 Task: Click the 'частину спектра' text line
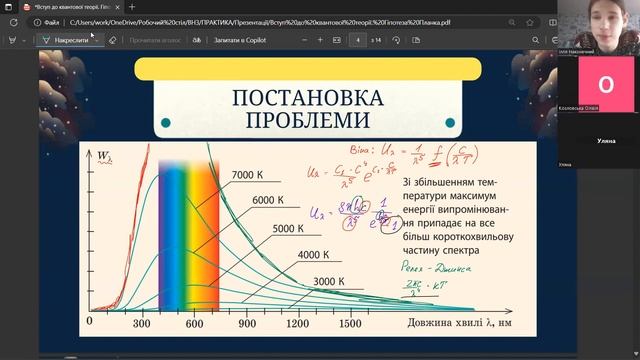[x=441, y=250]
